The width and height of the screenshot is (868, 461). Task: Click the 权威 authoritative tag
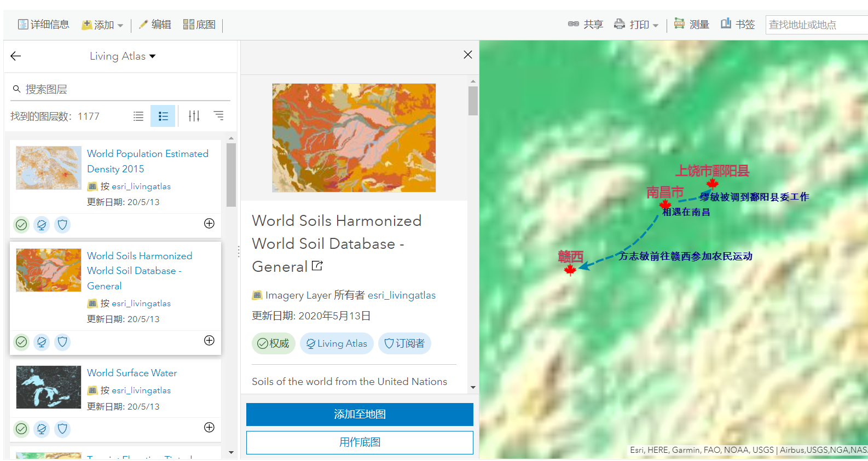click(274, 343)
